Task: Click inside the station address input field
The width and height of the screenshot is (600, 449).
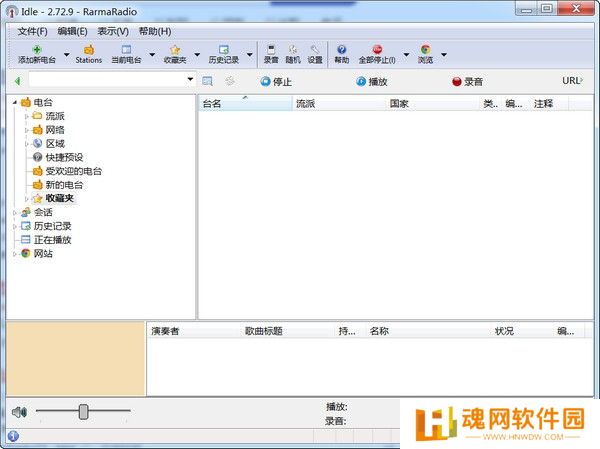Action: (x=108, y=80)
